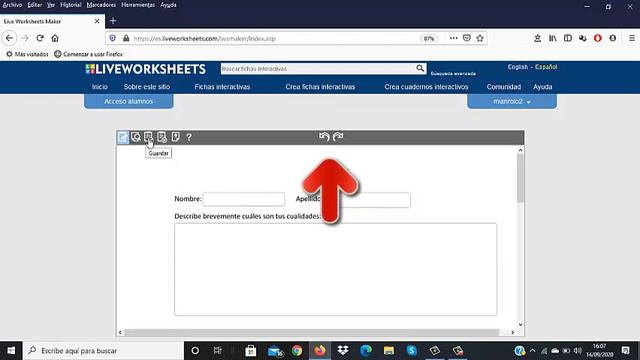Open Google Chrome from the taskbar
Image resolution: width=640 pixels, height=360 pixels.
tap(297, 351)
